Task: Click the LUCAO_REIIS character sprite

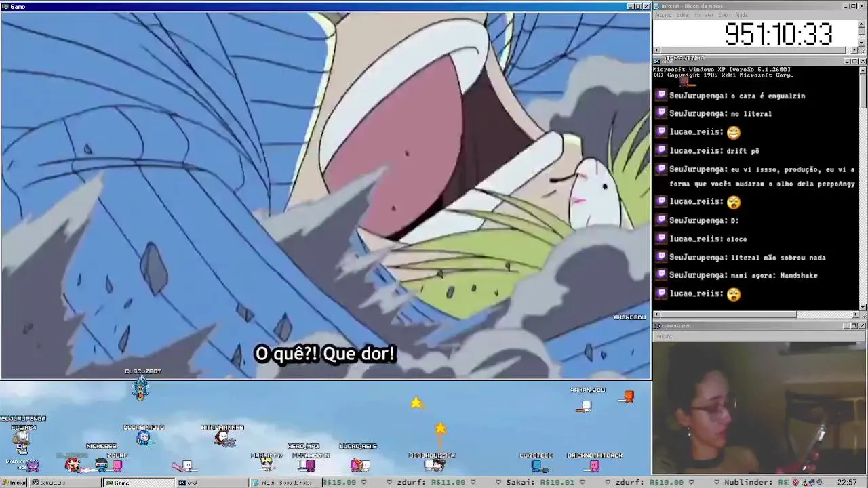Action: (x=359, y=465)
